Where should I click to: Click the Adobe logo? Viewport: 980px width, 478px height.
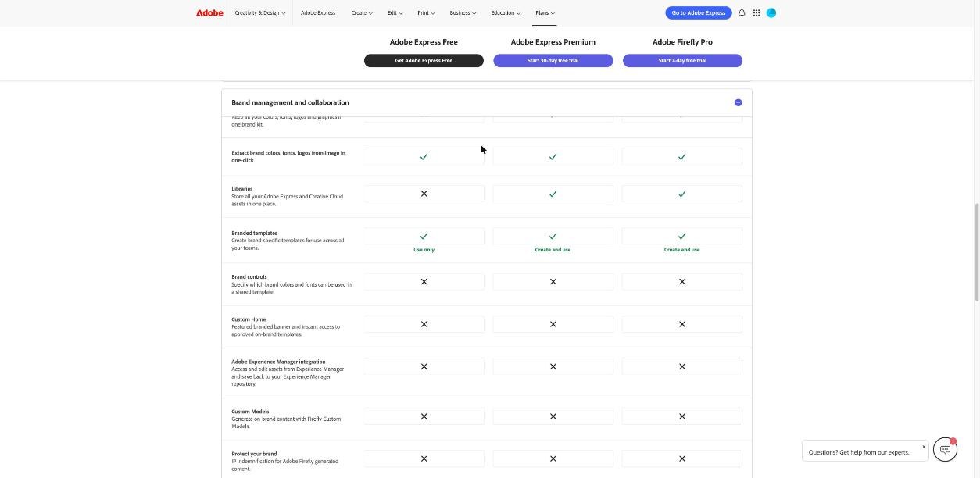point(209,12)
